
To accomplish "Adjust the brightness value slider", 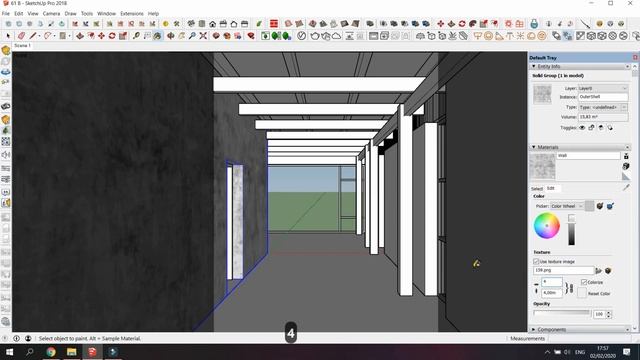I will tap(571, 230).
